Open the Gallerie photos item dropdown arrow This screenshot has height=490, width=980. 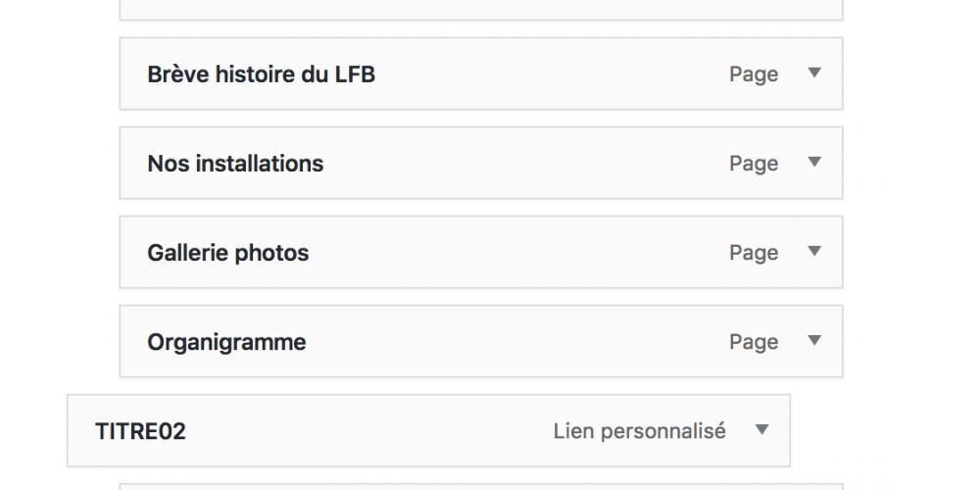tap(813, 251)
